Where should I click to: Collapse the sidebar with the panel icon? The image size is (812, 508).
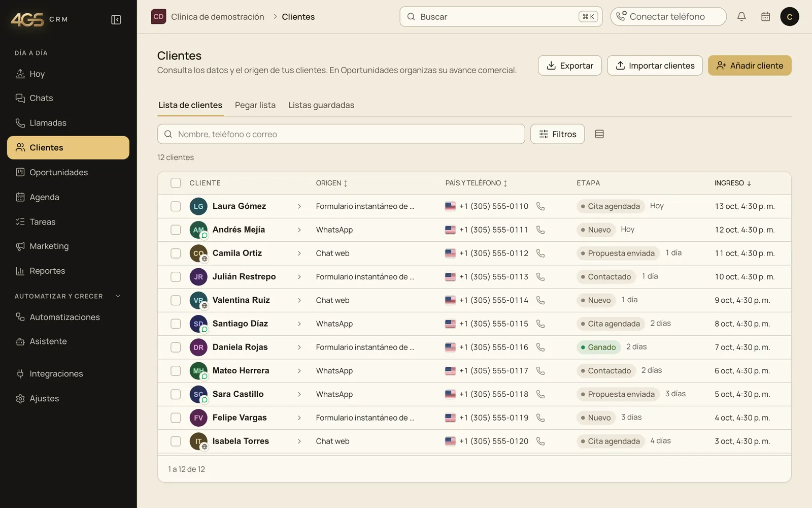coord(116,20)
